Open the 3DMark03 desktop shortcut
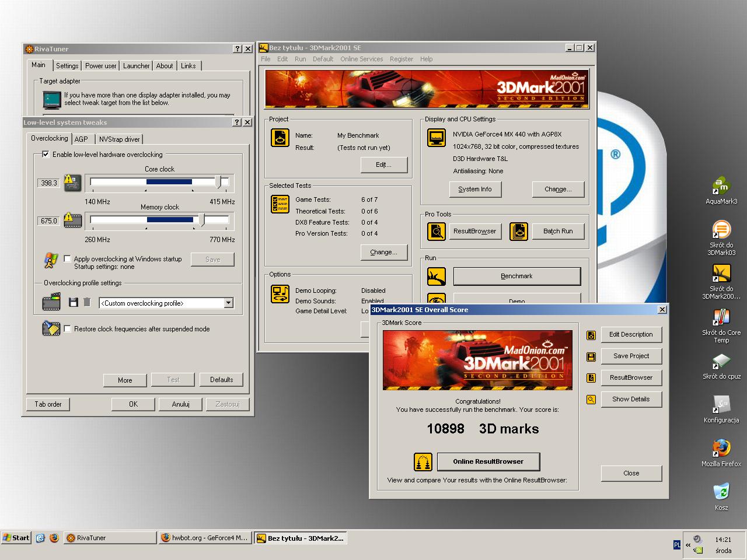The image size is (747, 560). [721, 238]
